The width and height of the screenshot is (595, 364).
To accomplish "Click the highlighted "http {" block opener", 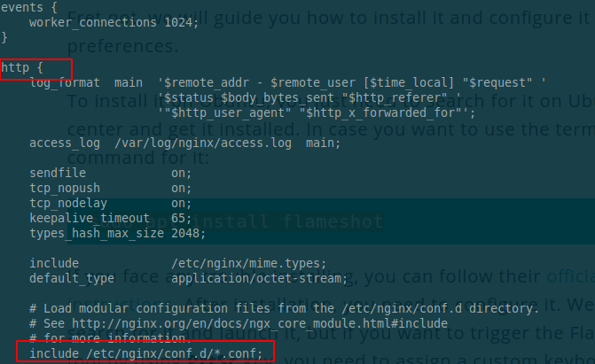I will point(22,67).
